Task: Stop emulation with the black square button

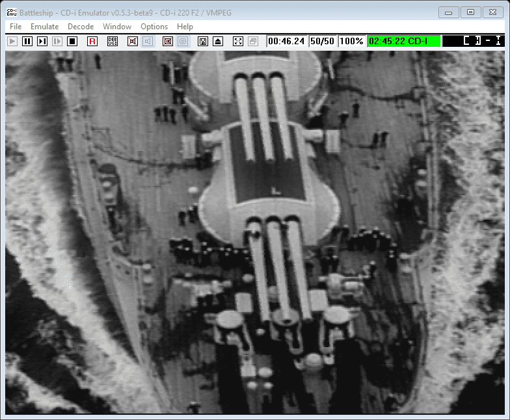Action: click(72, 41)
